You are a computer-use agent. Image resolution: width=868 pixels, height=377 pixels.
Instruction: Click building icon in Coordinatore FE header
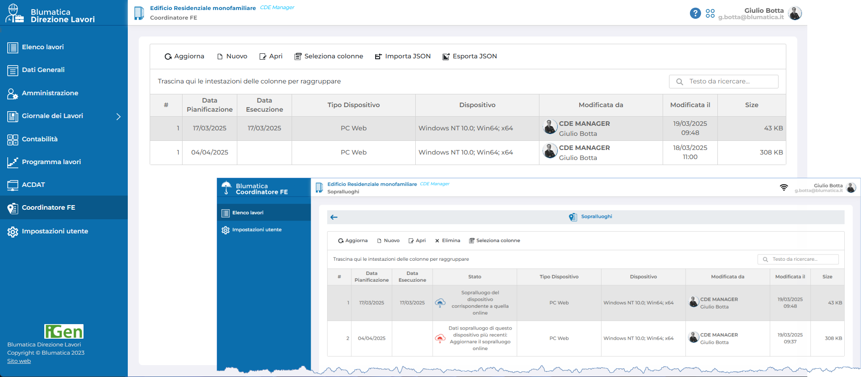[x=319, y=188]
